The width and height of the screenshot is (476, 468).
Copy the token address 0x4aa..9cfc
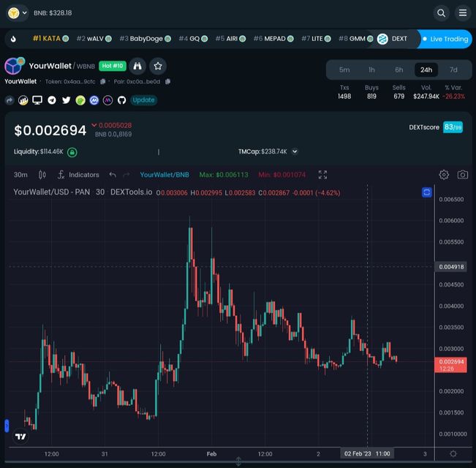click(x=103, y=81)
